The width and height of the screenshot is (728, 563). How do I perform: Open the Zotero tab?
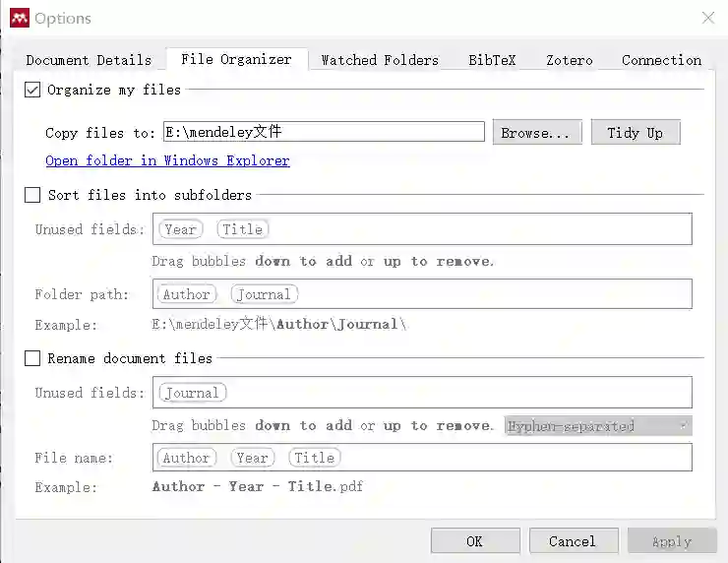[x=570, y=60]
